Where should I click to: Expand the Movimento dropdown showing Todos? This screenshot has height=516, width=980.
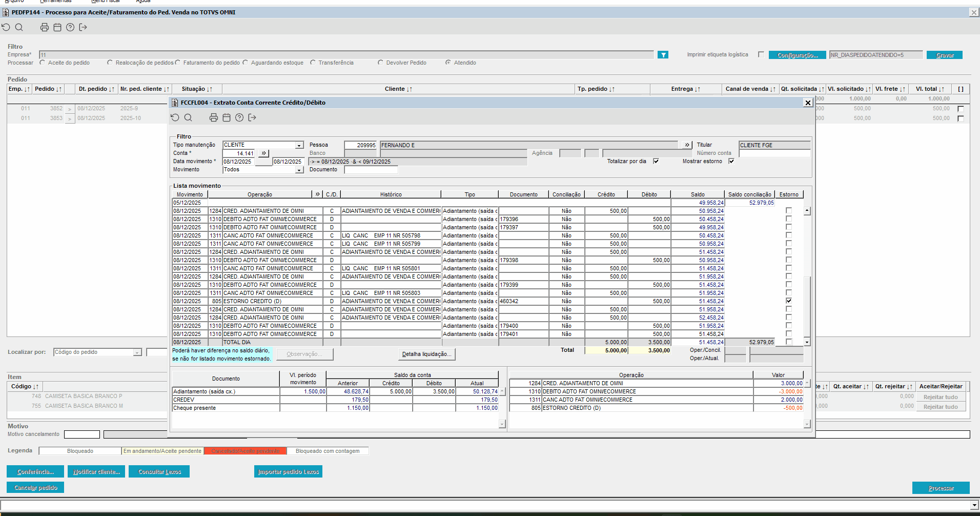point(299,170)
